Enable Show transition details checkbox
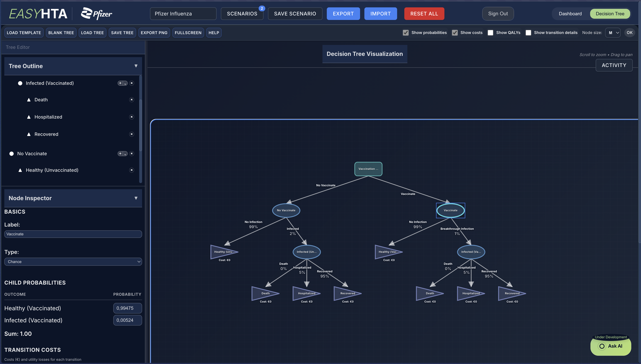This screenshot has width=641, height=364. [528, 33]
